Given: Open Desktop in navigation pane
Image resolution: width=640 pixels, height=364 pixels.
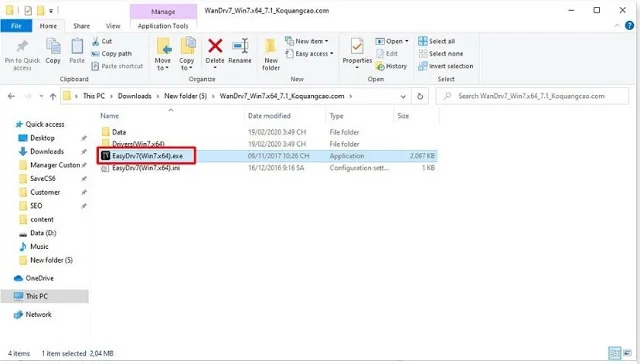Looking at the screenshot, I should click(42, 138).
